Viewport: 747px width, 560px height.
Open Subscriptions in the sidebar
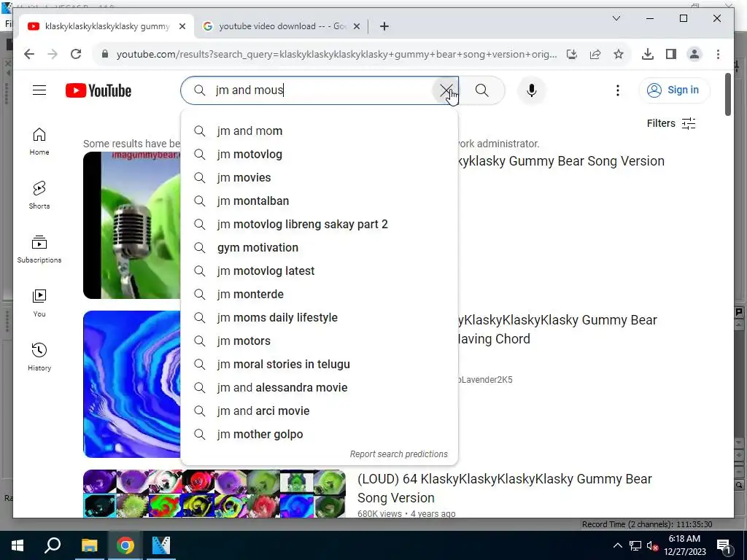39,249
